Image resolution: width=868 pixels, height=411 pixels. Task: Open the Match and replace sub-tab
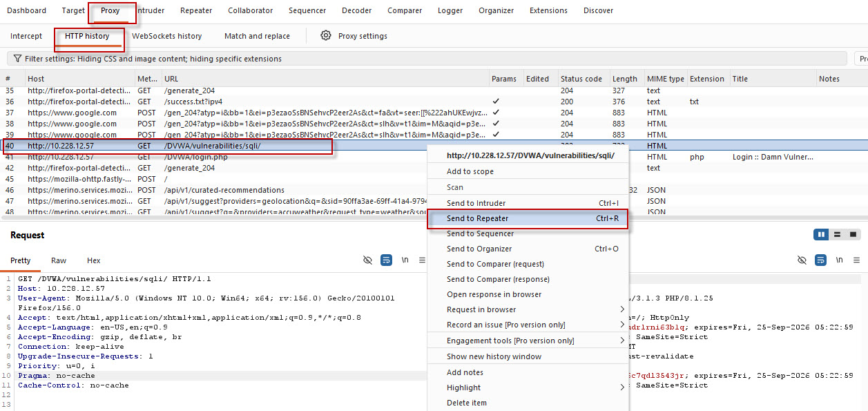[x=257, y=36]
